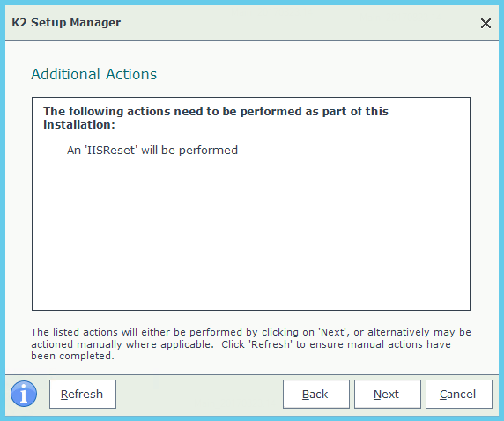The image size is (504, 421).
Task: Select the 'IISReset' will be performed action item
Action: click(x=152, y=150)
